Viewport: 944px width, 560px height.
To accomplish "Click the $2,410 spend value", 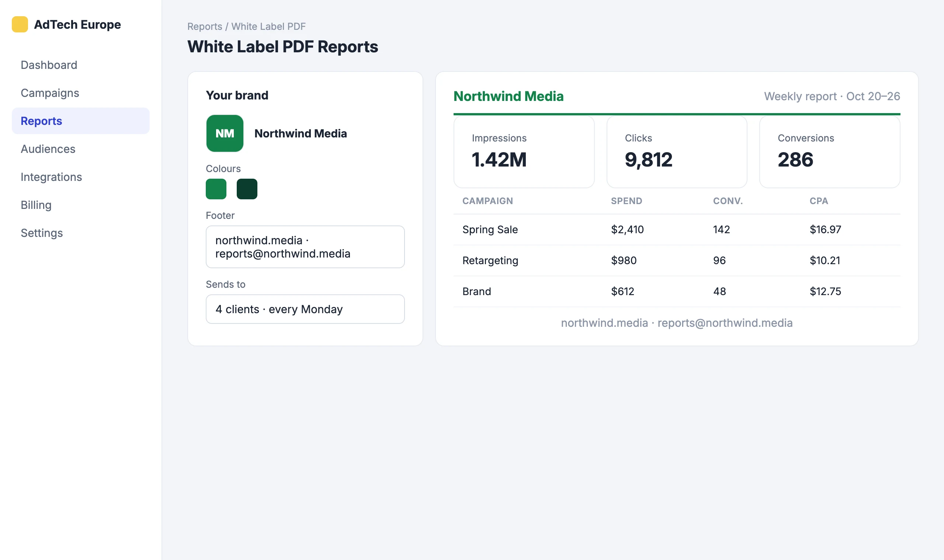I will coord(627,230).
